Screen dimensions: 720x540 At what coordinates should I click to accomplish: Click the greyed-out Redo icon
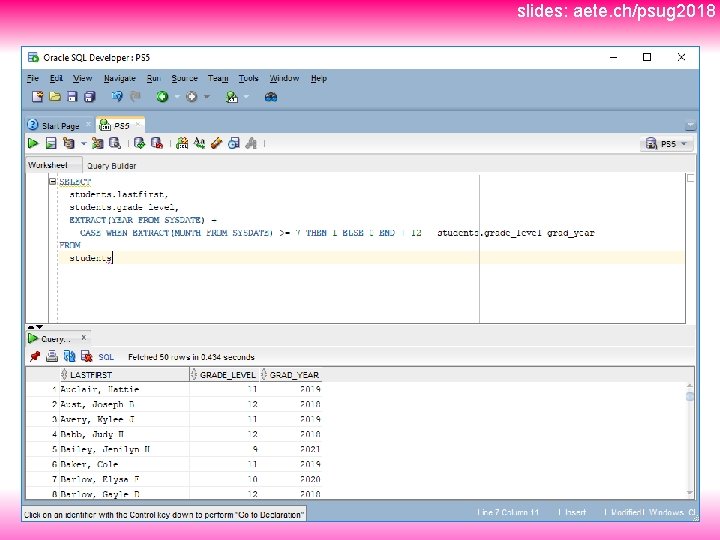tap(135, 96)
